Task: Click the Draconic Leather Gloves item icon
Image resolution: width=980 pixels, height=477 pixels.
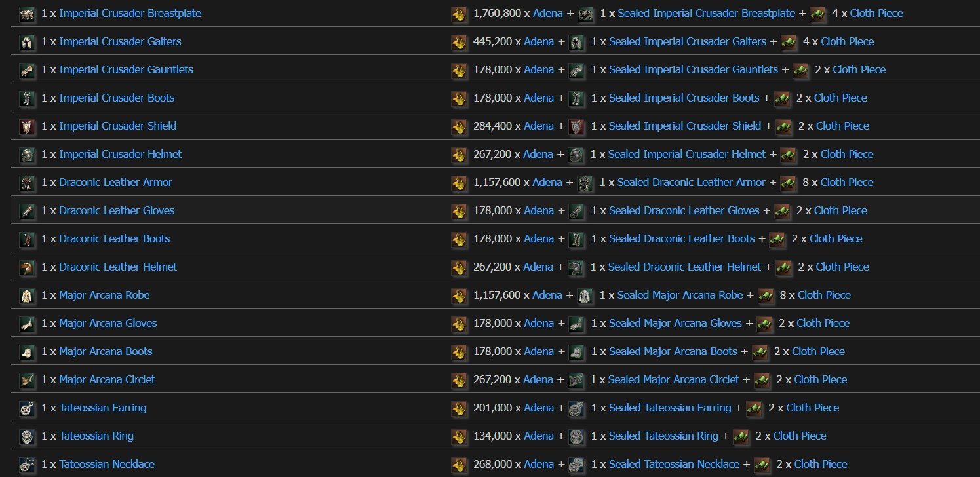Action: [27, 211]
